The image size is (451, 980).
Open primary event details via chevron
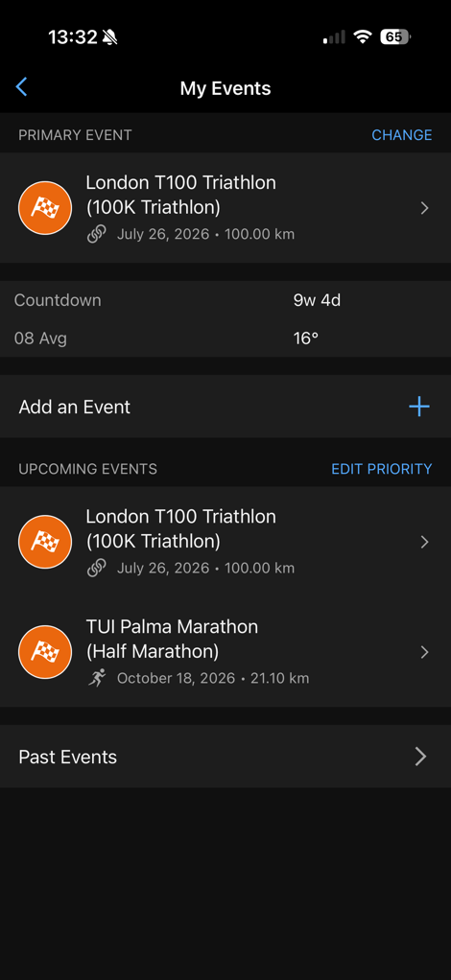(425, 208)
